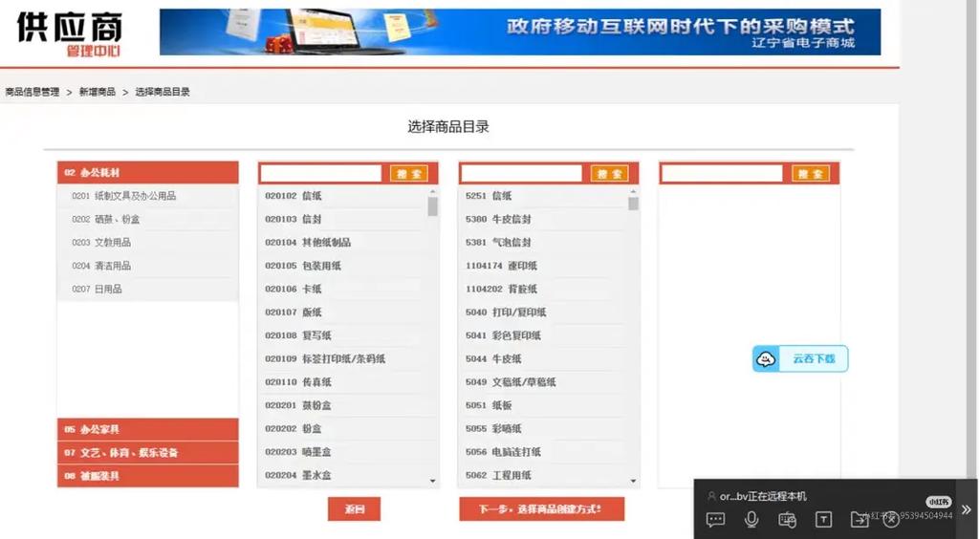This screenshot has width=980, height=539.
Task: Click third column scroll down arrow
Action: (x=633, y=481)
